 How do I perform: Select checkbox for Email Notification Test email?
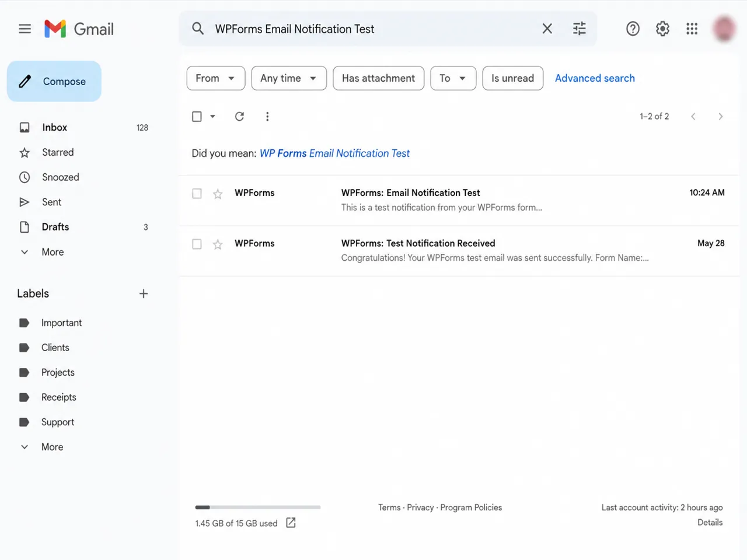[197, 194]
